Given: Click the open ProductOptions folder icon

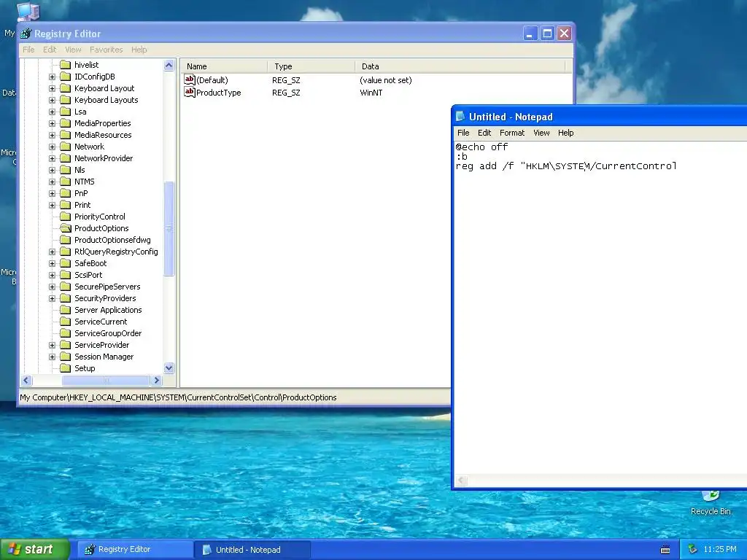Looking at the screenshot, I should tap(65, 228).
